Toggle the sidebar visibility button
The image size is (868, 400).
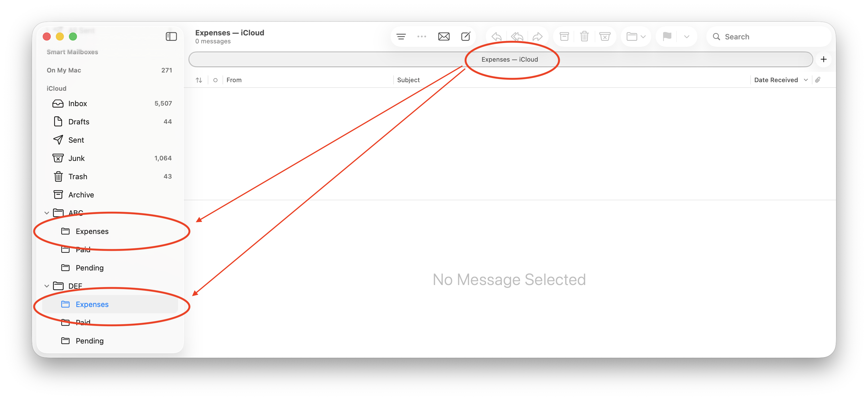click(x=171, y=37)
